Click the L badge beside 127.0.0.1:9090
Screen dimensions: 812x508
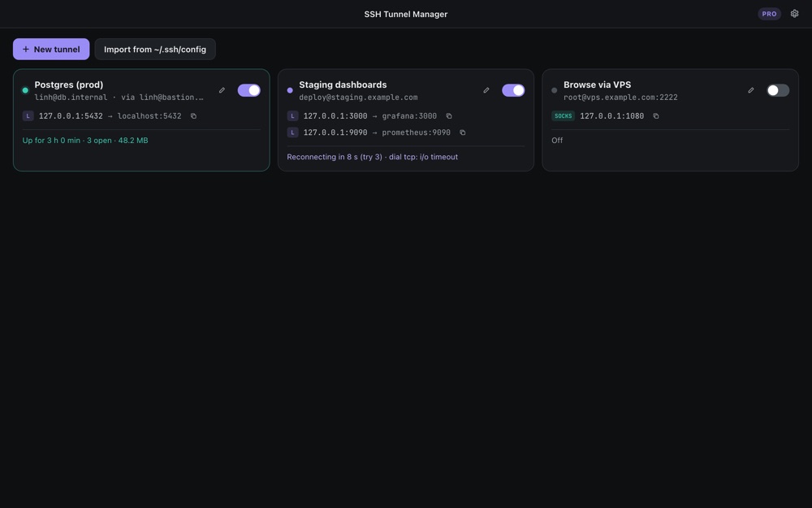pos(292,132)
